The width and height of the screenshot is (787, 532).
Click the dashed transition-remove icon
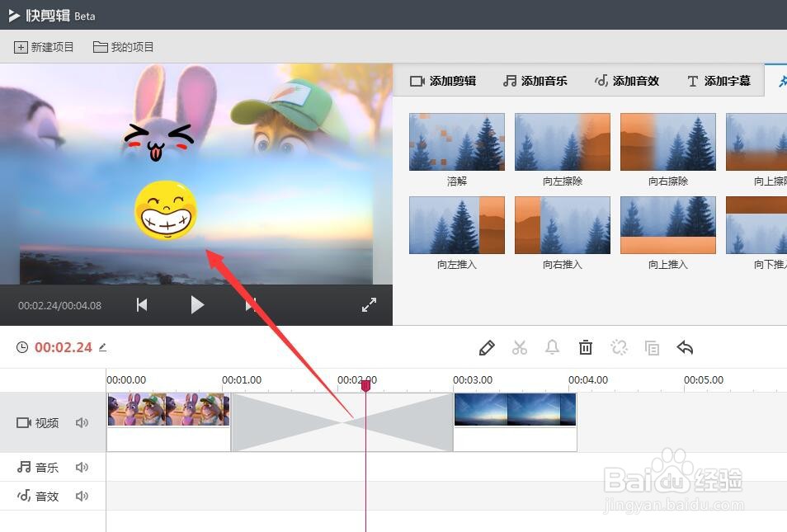pos(619,347)
